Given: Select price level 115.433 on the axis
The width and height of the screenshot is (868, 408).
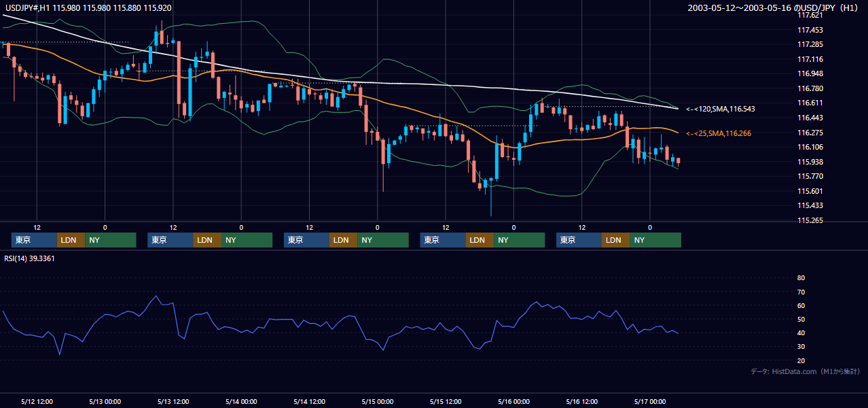Looking at the screenshot, I should click(x=810, y=205).
